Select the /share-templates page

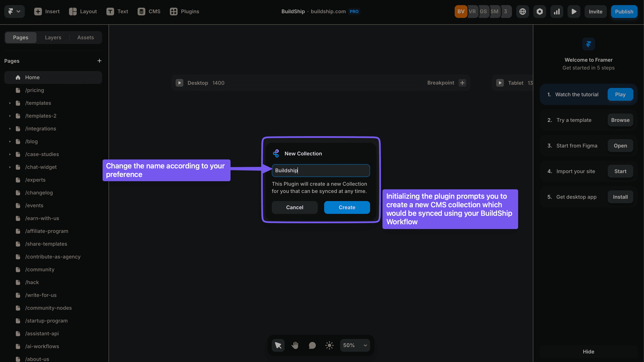pyautogui.click(x=53, y=244)
